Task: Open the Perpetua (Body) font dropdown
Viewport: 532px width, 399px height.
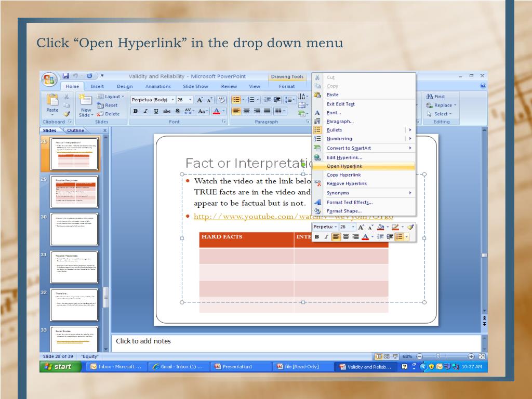Action: point(172,100)
